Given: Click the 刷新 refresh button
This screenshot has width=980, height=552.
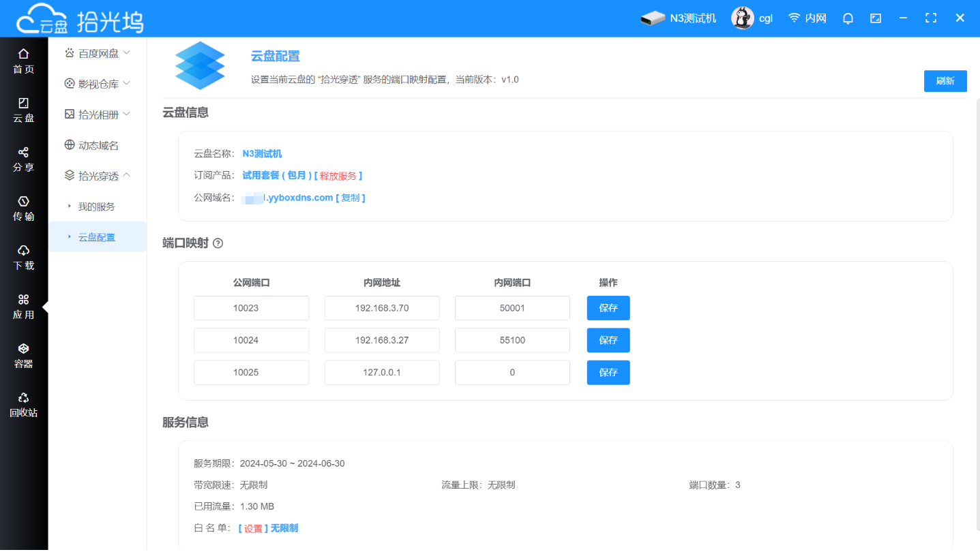Looking at the screenshot, I should [945, 81].
